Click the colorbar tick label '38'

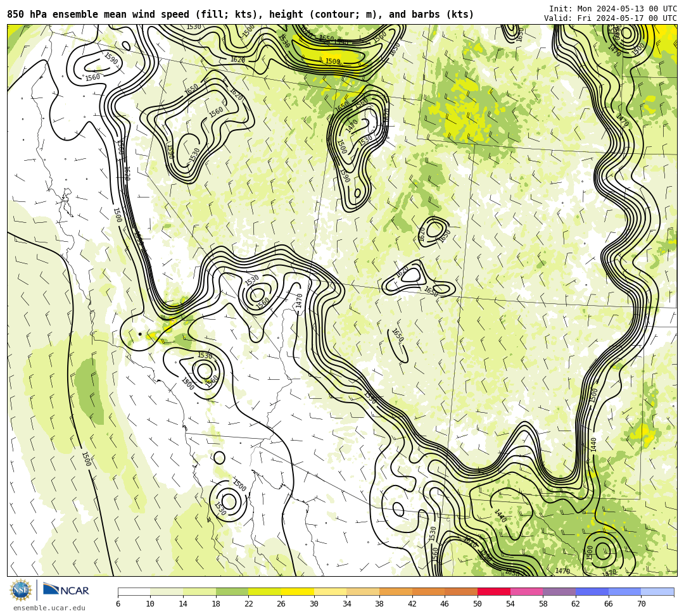(x=379, y=604)
